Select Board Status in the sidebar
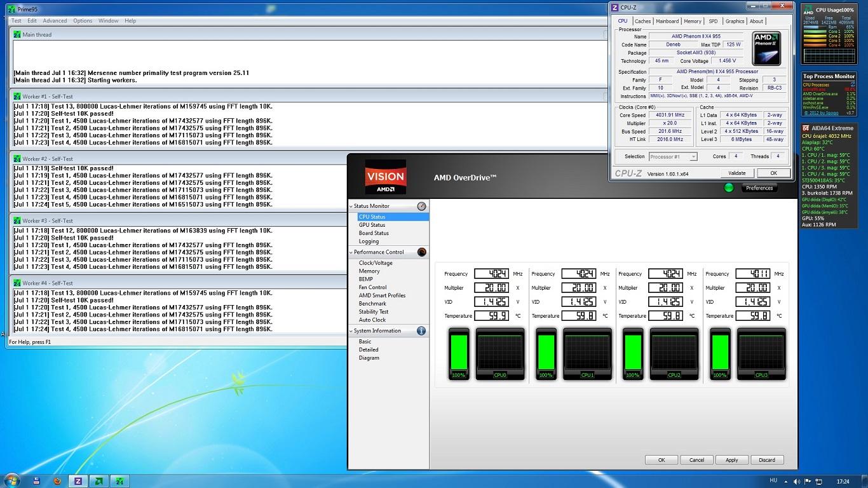Image resolution: width=868 pixels, height=488 pixels. click(x=374, y=233)
